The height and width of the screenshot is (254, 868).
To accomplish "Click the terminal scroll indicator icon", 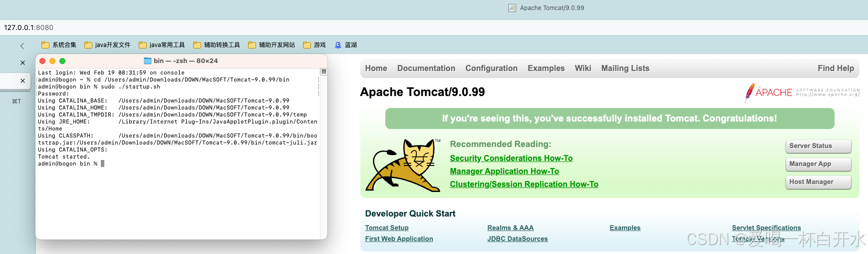I will pyautogui.click(x=323, y=72).
